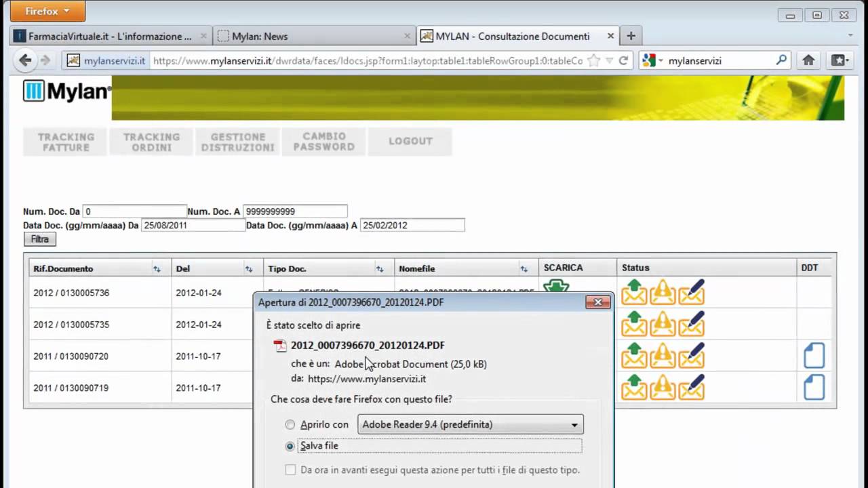Sort table by Del column
868x488 pixels.
point(249,269)
